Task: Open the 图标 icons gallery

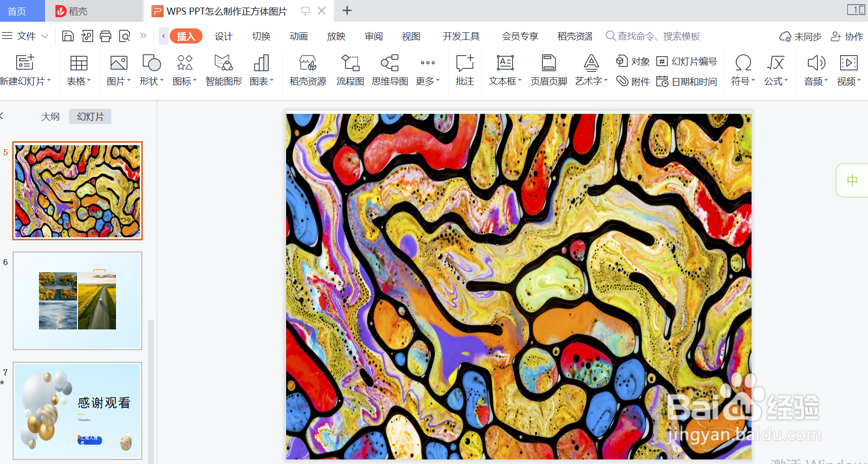Action: click(184, 70)
